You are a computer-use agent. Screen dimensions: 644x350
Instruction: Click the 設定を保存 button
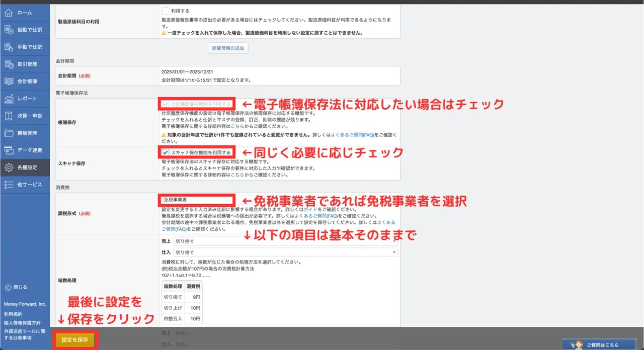click(75, 340)
